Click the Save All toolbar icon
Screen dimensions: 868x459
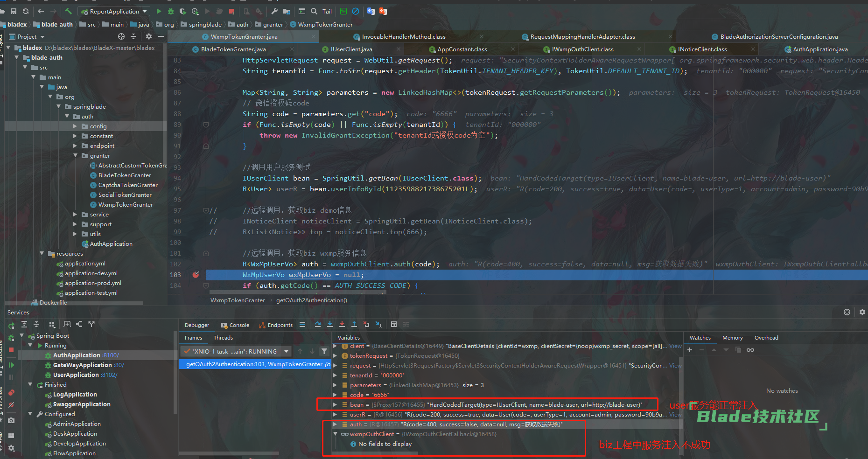coord(13,11)
